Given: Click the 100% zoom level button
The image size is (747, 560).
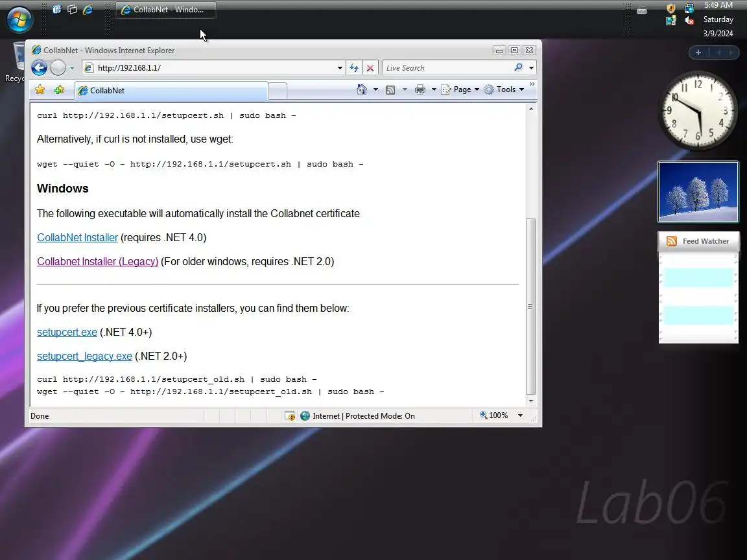Looking at the screenshot, I should pos(494,415).
